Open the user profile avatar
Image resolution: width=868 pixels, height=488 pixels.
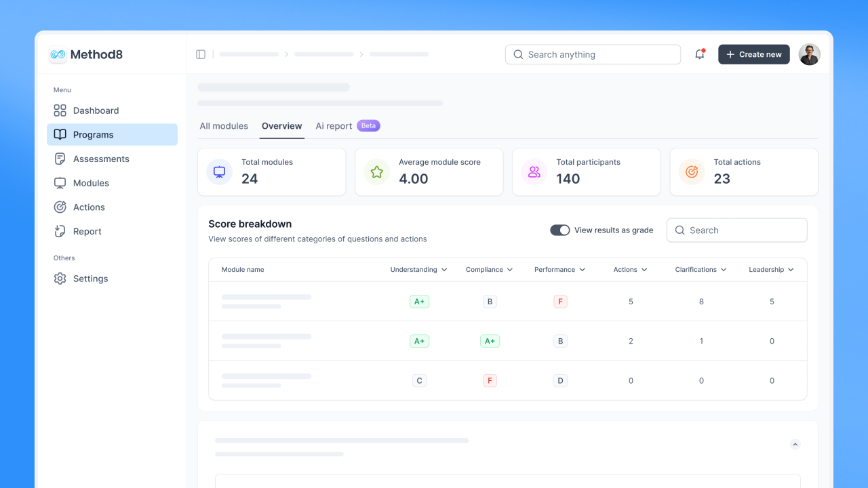[810, 54]
